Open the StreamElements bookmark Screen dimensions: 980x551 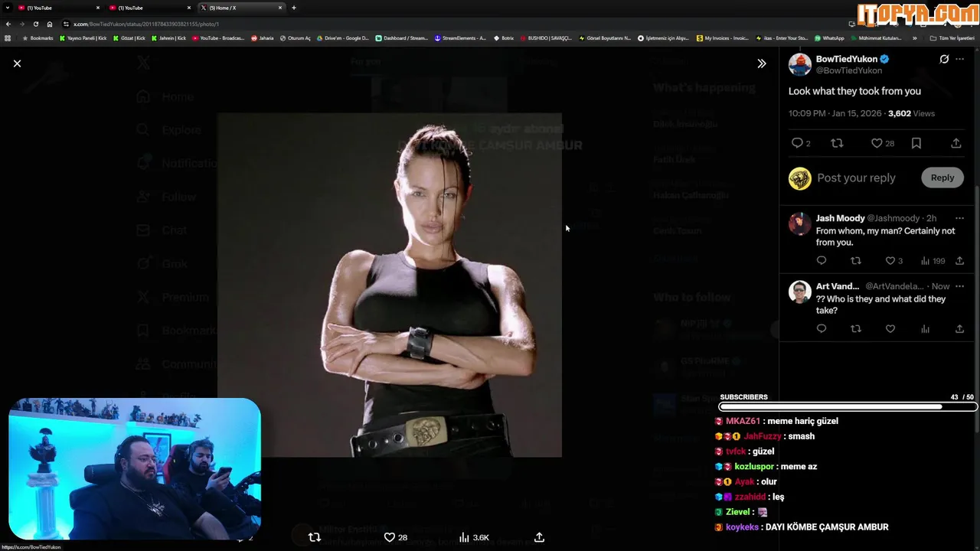[460, 38]
